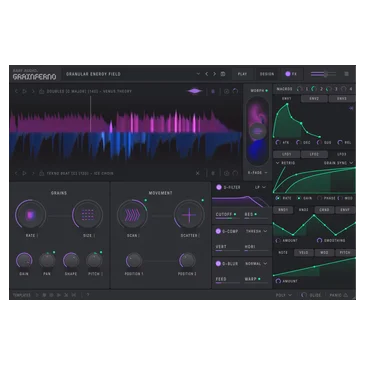Click the Play view button
Viewport: 365px width, 365px height.
point(242,74)
